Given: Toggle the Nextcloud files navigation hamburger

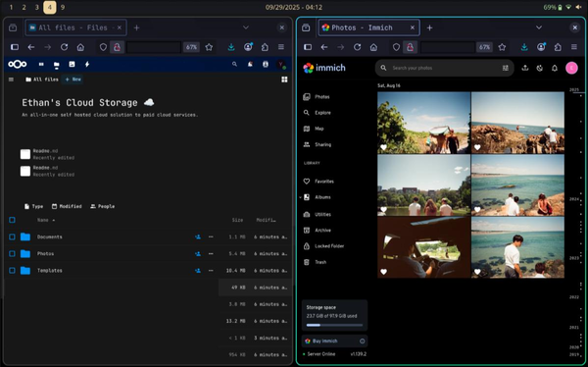Looking at the screenshot, I should 11,79.
